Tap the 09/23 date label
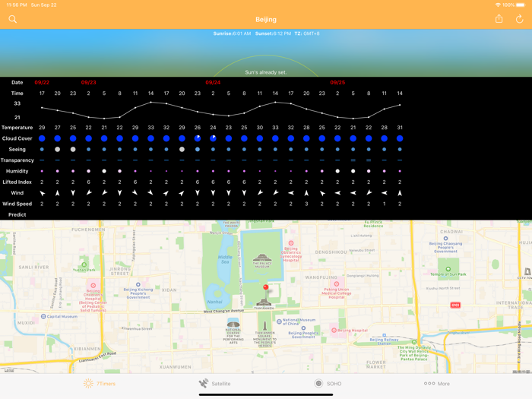The image size is (532, 399). pos(89,82)
